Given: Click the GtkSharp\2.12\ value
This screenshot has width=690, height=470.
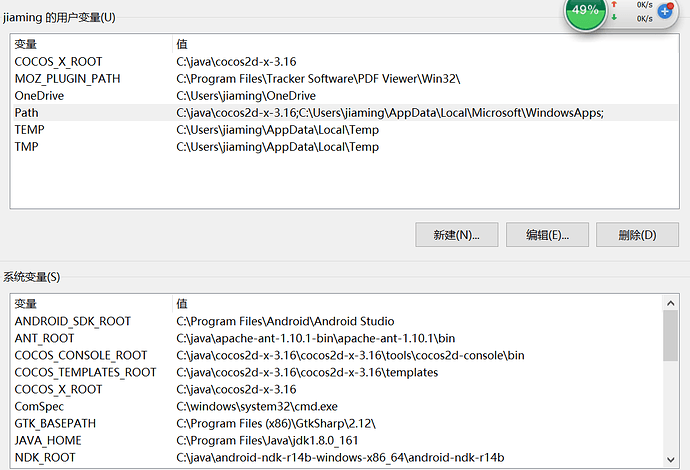Looking at the screenshot, I should tap(276, 423).
